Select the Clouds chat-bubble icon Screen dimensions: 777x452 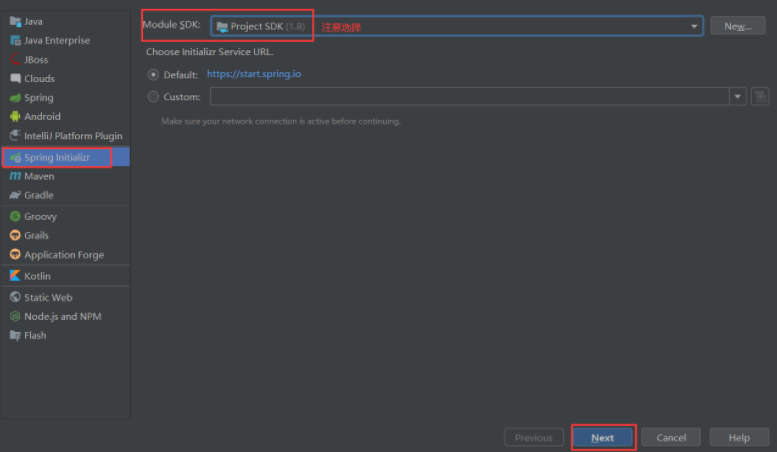[15, 78]
